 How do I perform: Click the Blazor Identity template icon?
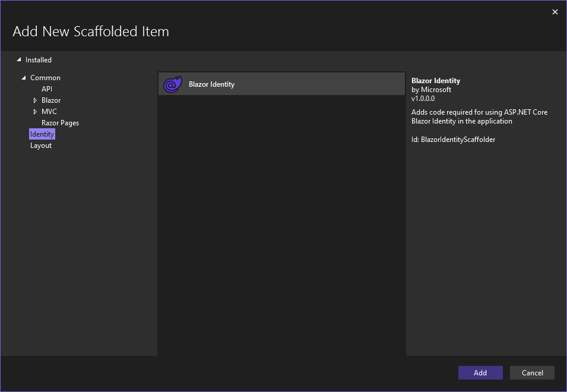pos(172,84)
